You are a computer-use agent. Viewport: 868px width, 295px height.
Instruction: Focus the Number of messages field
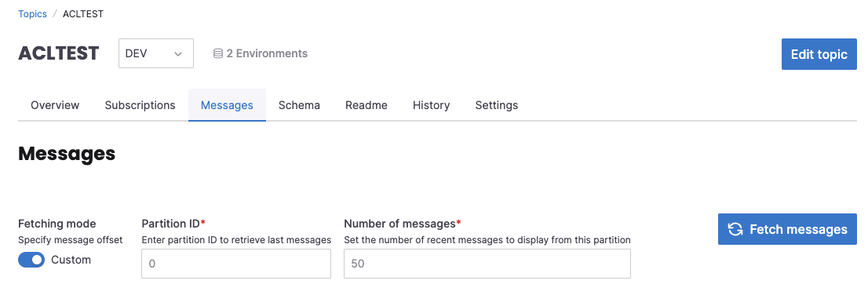487,264
